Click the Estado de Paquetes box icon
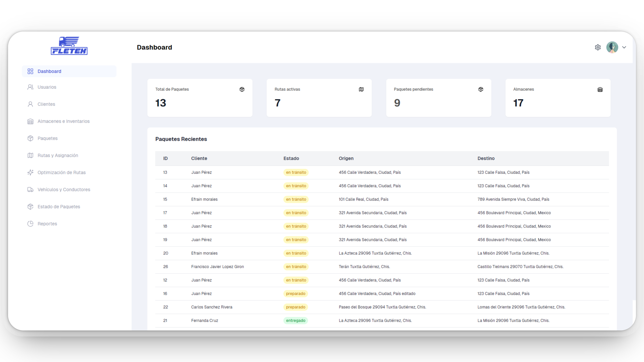 (30, 207)
